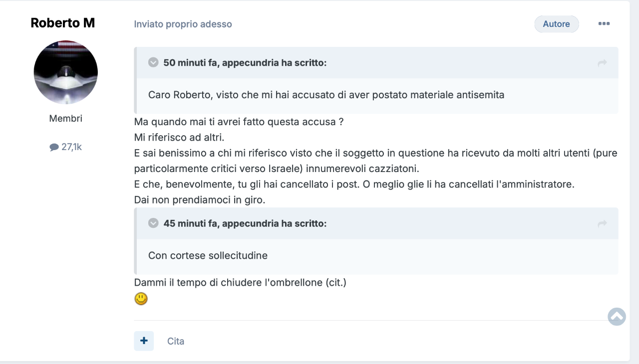Open the 'Inviato proprio adesso' timestamp link
This screenshot has width=639, height=364.
183,24
